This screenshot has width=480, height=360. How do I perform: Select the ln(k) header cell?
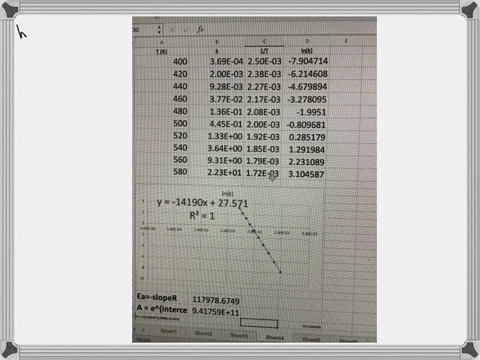pyautogui.click(x=307, y=51)
